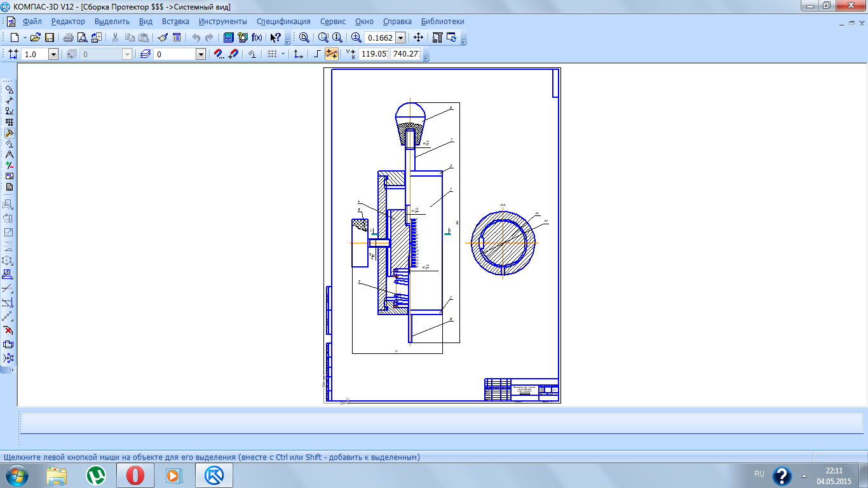
Task: Click the 22:11 clock in the system tray
Action: 834,471
